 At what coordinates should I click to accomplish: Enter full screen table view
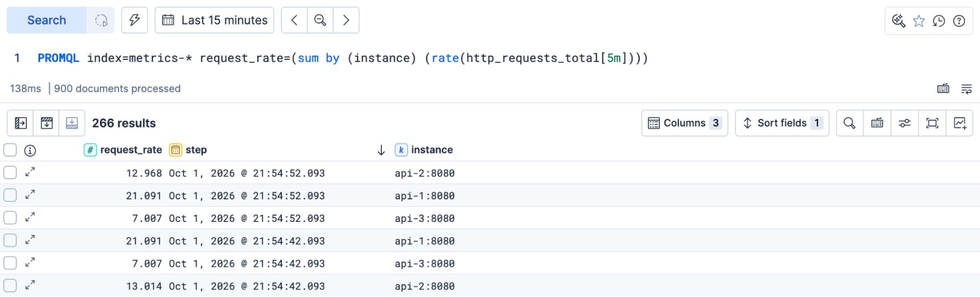click(932, 123)
